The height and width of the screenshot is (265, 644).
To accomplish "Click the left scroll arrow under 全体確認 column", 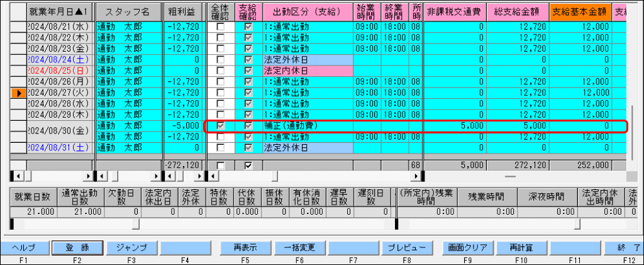I will (x=213, y=176).
